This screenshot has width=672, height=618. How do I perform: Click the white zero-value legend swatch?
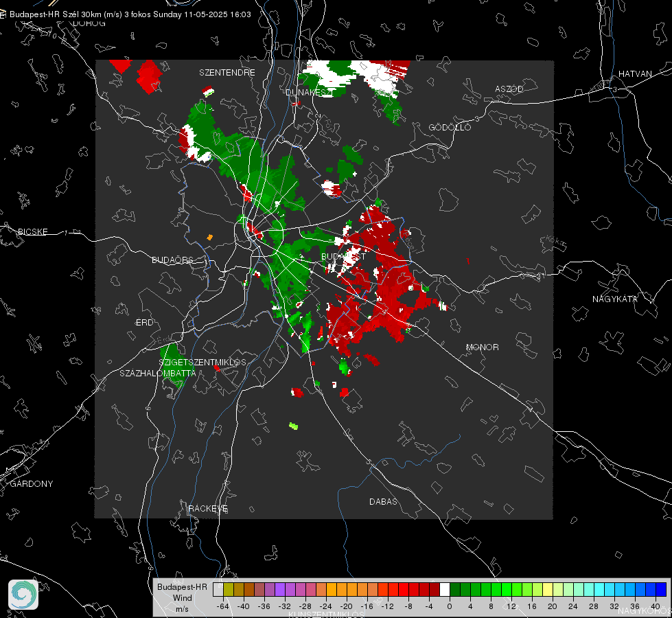(x=445, y=590)
